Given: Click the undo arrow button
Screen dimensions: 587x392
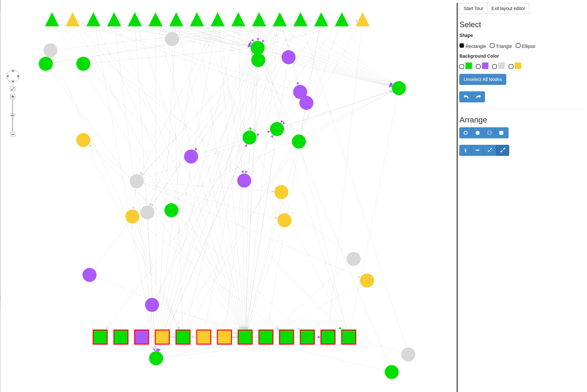Looking at the screenshot, I should point(466,97).
